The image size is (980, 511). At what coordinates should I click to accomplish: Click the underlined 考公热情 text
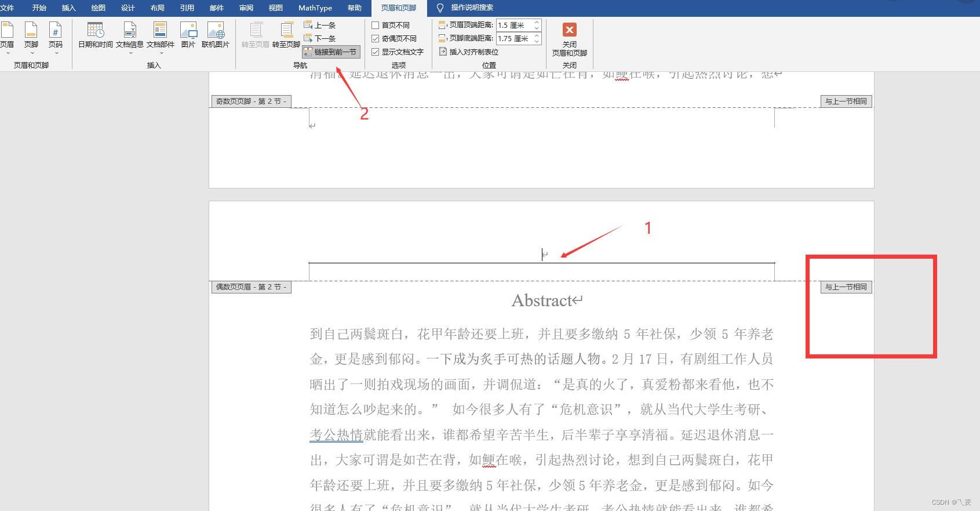coord(336,435)
